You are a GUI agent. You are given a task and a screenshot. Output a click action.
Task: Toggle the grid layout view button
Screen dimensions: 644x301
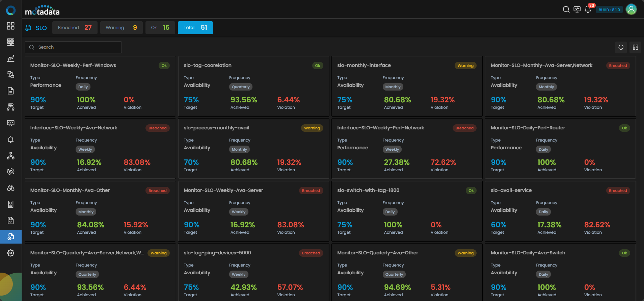point(635,47)
